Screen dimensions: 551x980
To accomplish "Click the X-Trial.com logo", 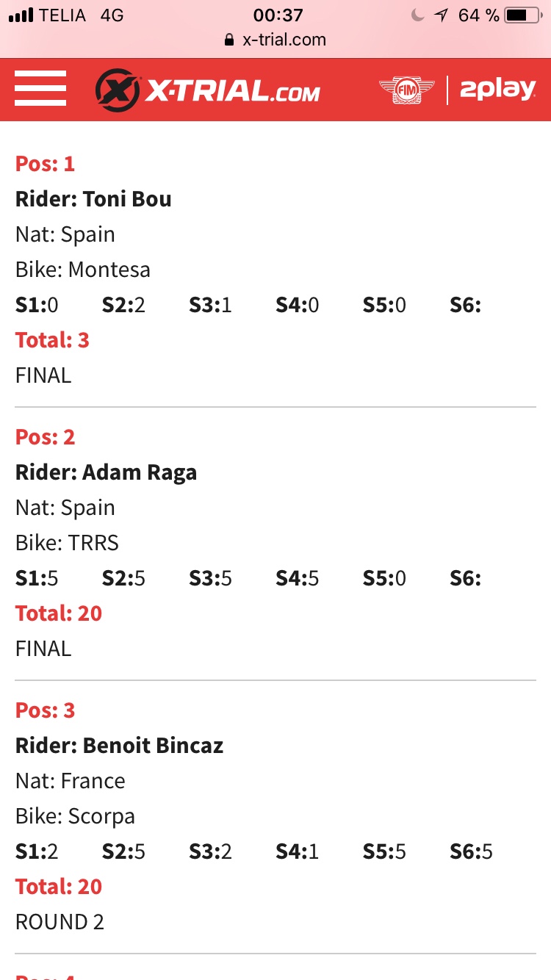I will coord(208,90).
